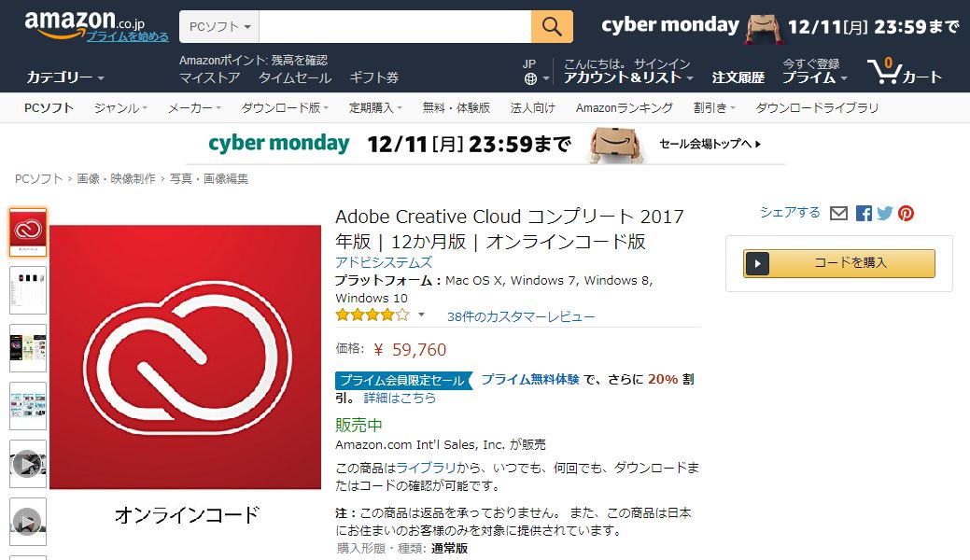Screen dimensions: 970x560
Task: Click the play icon on the video thumbnail
Action: (x=28, y=465)
